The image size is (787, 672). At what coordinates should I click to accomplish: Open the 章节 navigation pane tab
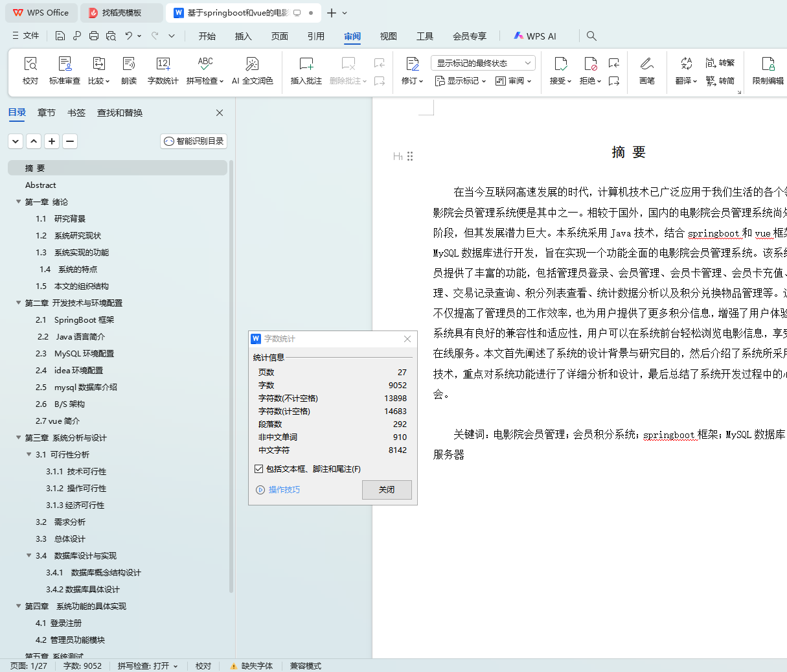coord(47,113)
